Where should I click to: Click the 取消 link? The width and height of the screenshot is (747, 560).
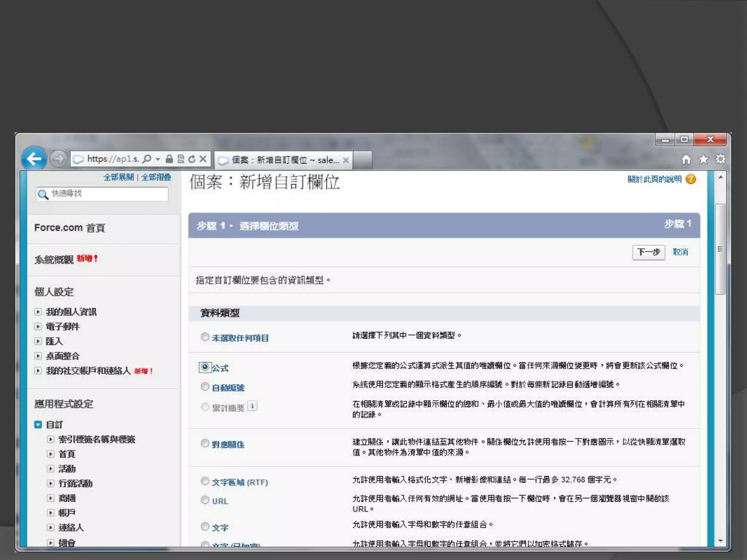click(x=680, y=252)
